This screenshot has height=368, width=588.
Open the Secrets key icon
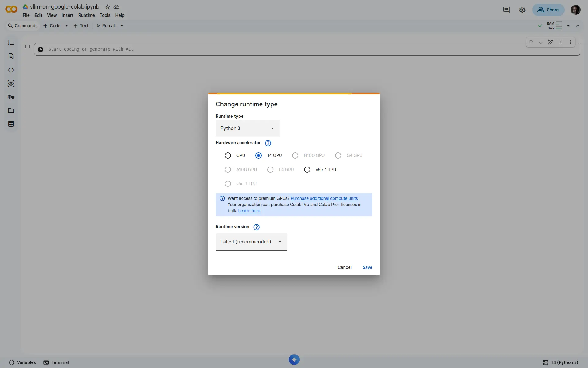click(x=11, y=97)
